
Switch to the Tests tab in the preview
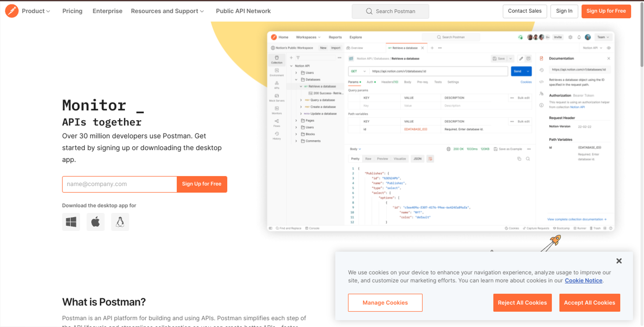(438, 82)
